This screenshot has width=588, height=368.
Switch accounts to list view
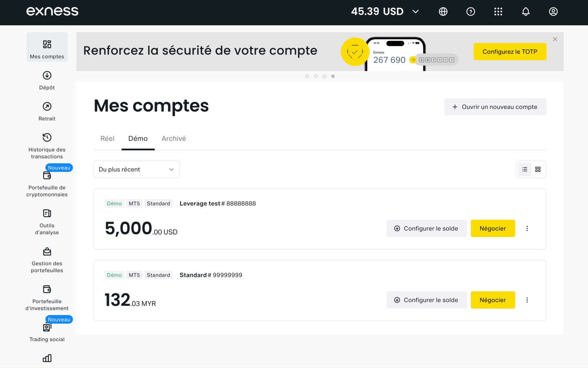(x=524, y=169)
